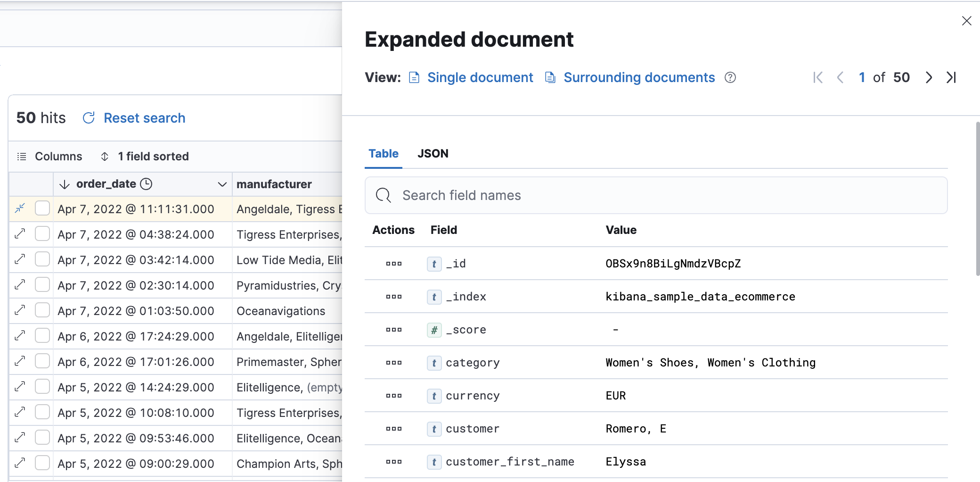
Task: Expand the Apr 5 09:53:46 row
Action: click(x=20, y=438)
